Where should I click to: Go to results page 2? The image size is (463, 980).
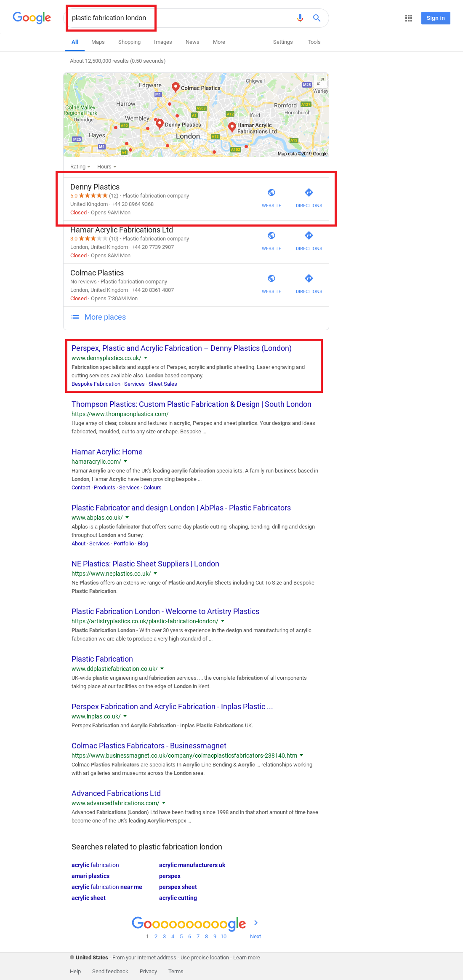pyautogui.click(x=156, y=937)
